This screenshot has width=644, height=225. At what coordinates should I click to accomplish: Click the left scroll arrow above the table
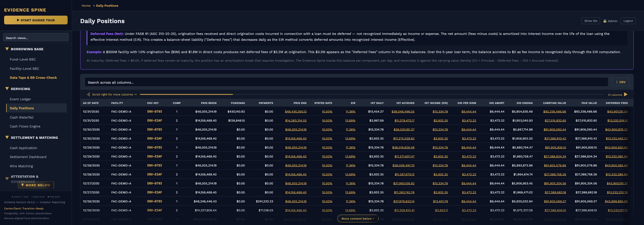point(88,94)
